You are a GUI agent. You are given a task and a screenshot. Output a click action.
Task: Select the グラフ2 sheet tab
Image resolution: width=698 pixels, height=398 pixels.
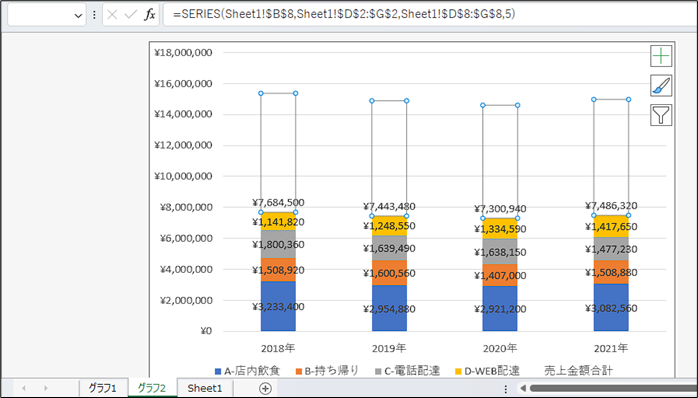pos(152,388)
